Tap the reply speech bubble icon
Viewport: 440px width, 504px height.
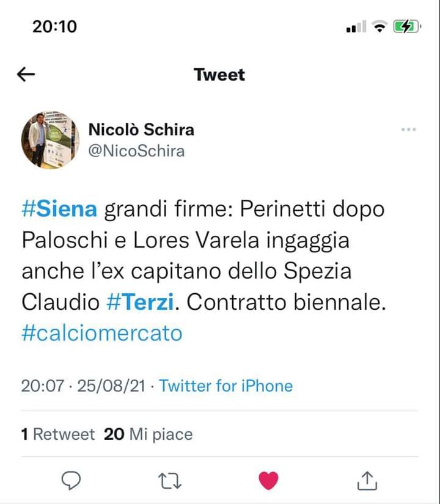tap(72, 480)
